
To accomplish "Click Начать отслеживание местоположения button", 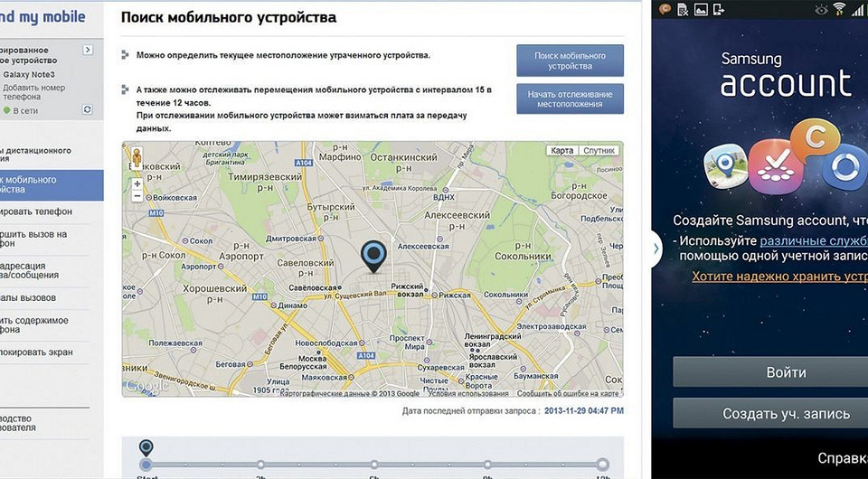I will tap(570, 99).
